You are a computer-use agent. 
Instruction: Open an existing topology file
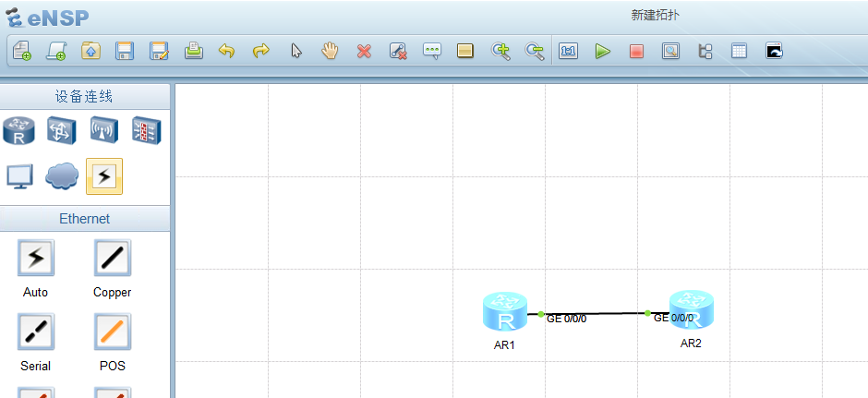click(x=90, y=51)
